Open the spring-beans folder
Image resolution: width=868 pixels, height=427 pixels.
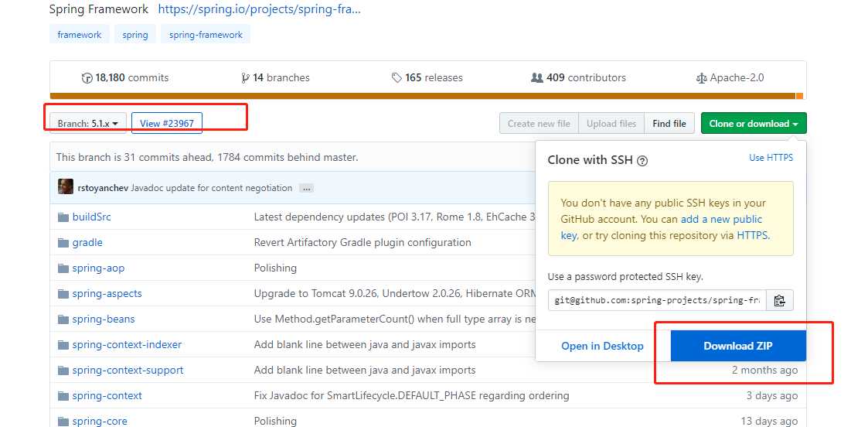click(x=104, y=319)
